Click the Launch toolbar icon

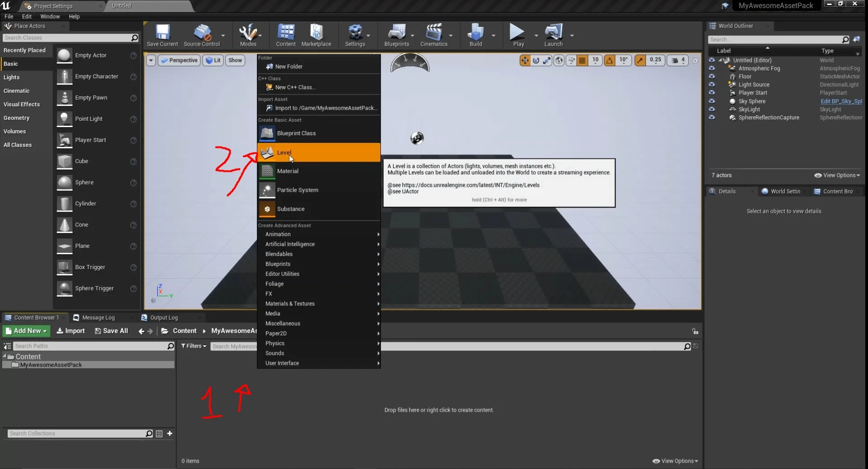[554, 36]
